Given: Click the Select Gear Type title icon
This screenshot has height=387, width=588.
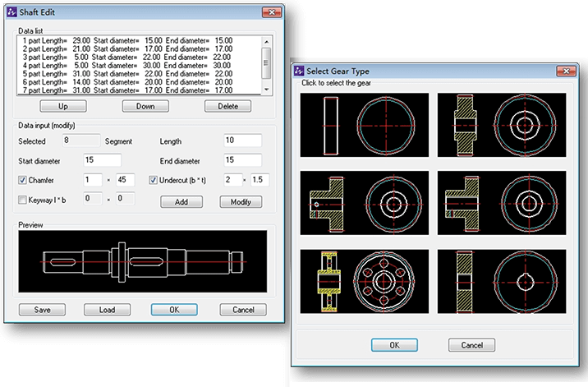Looking at the screenshot, I should [x=297, y=71].
